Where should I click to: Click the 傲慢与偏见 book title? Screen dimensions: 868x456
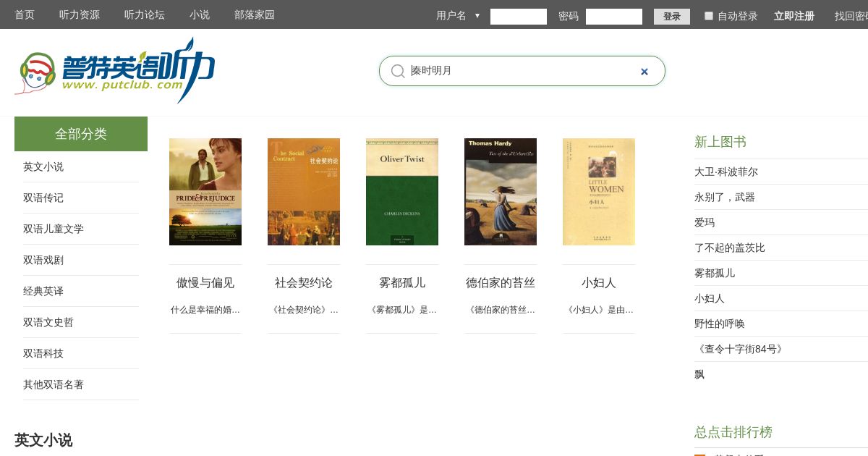(x=205, y=283)
